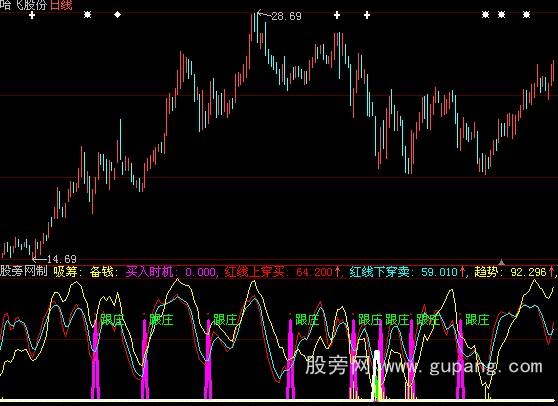Click the 红线上穿买 label

[254, 272]
